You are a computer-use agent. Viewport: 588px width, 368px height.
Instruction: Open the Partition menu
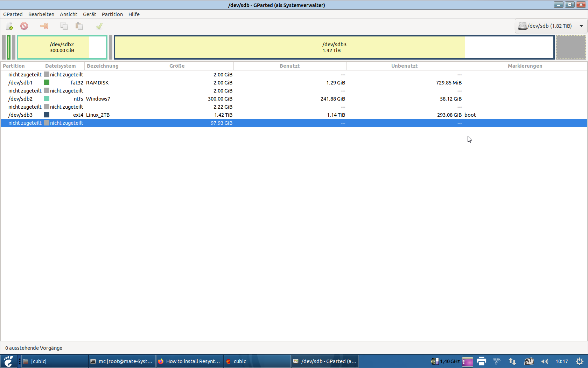(112, 14)
